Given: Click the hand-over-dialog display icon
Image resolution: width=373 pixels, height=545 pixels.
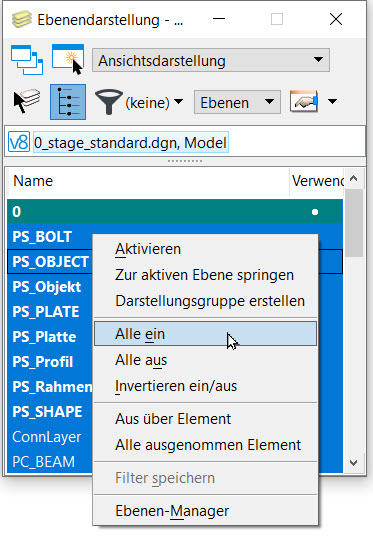Looking at the screenshot, I should click(x=304, y=101).
